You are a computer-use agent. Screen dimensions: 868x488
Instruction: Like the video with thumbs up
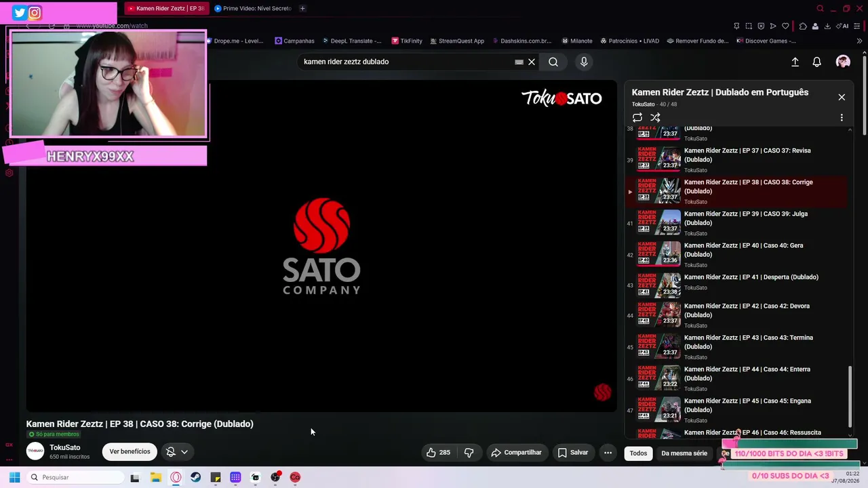coord(438,452)
